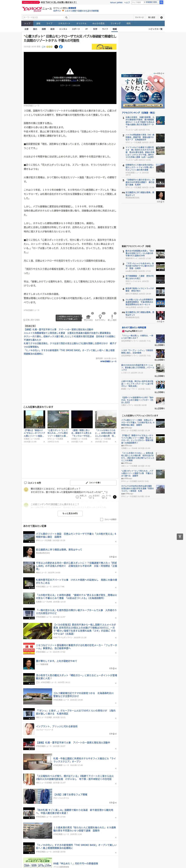Click the Yahoo! JAPAN News logo
This screenshot has height=868, width=186.
37,9
